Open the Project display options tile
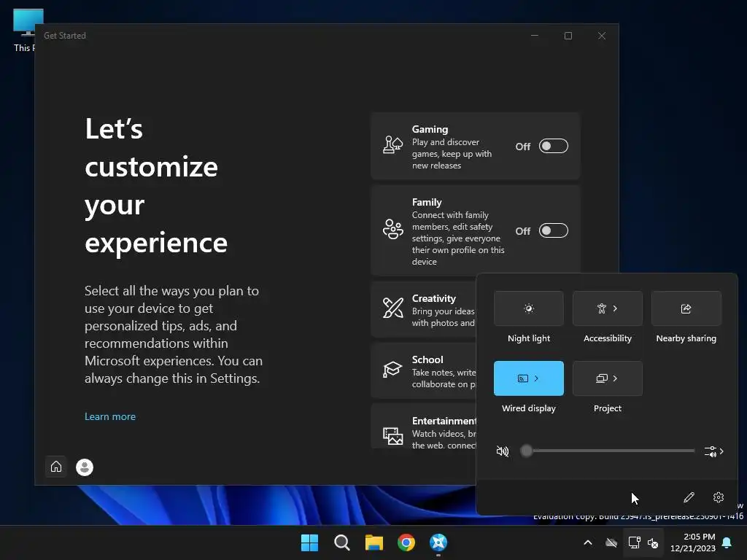 [x=608, y=378]
